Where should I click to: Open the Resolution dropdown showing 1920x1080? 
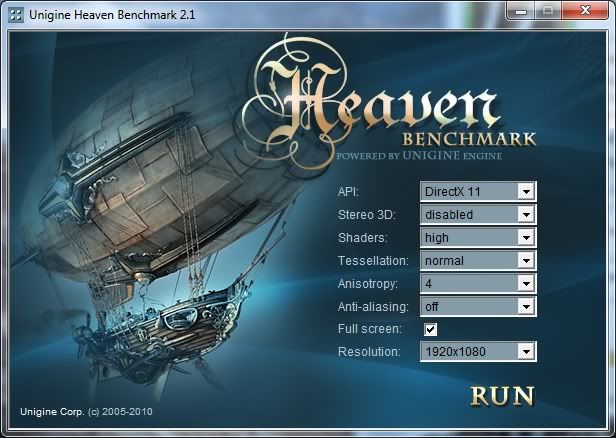478,351
